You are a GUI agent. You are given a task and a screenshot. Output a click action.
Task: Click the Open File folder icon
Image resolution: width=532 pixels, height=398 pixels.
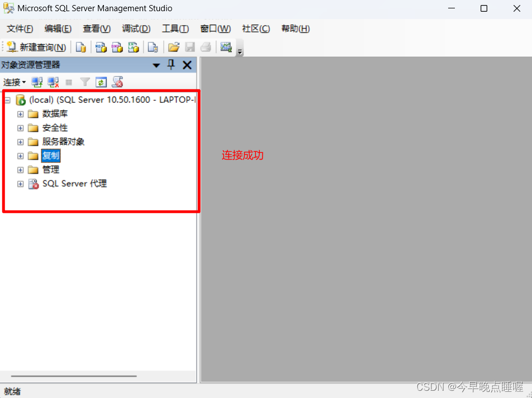[174, 47]
